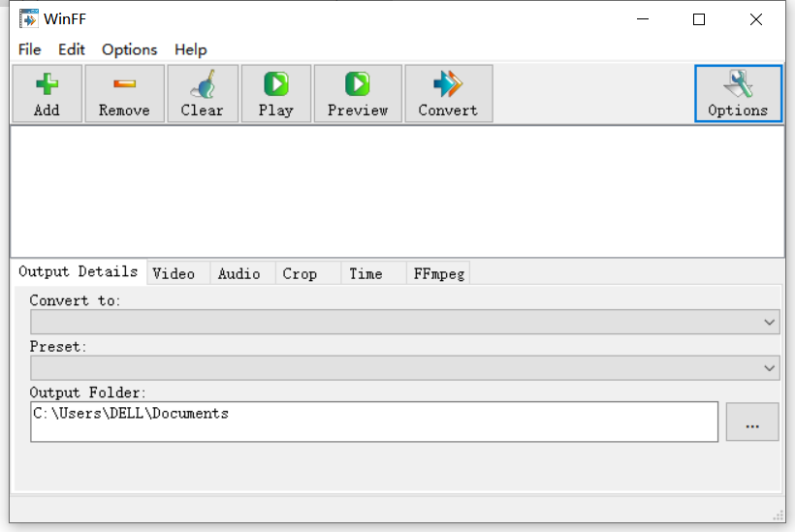
Task: Click the Add file toolbar button
Action: (47, 94)
